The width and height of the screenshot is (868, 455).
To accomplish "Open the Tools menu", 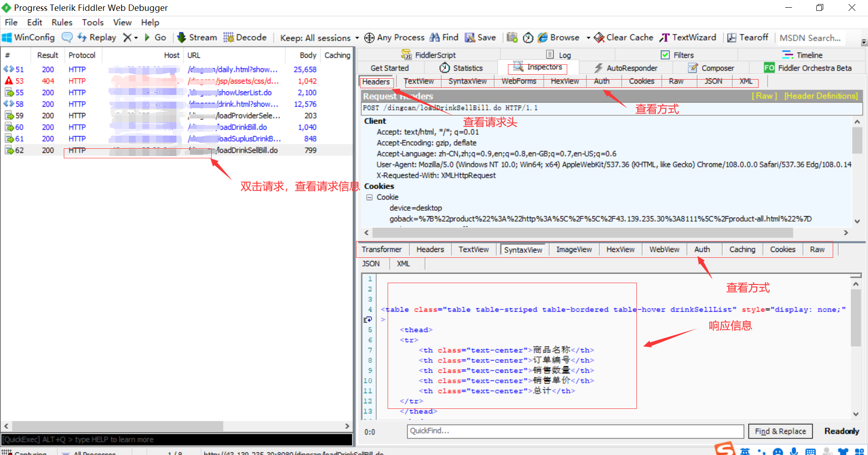I will 93,22.
